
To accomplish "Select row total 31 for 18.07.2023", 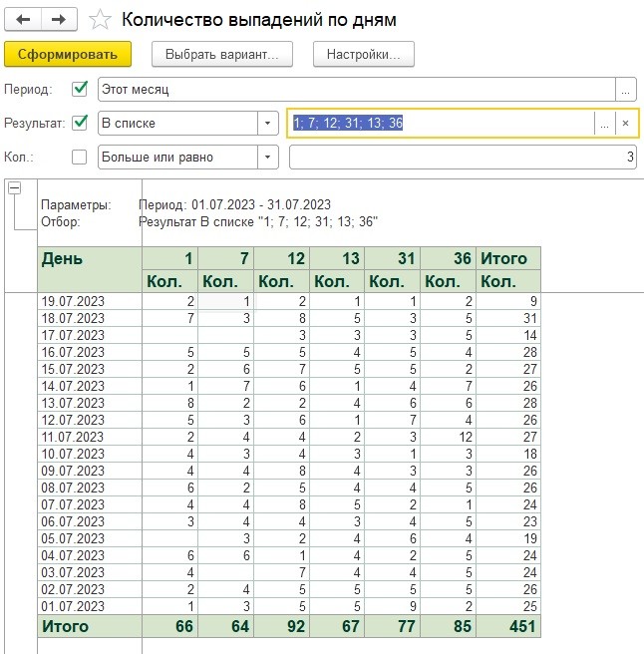I will (508, 318).
